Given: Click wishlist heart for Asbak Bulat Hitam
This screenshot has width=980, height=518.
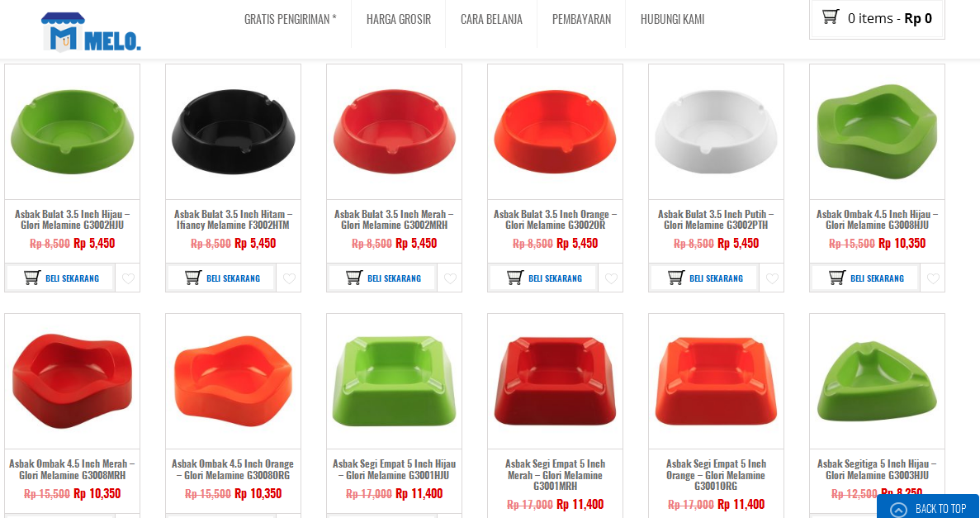Looking at the screenshot, I should point(289,278).
